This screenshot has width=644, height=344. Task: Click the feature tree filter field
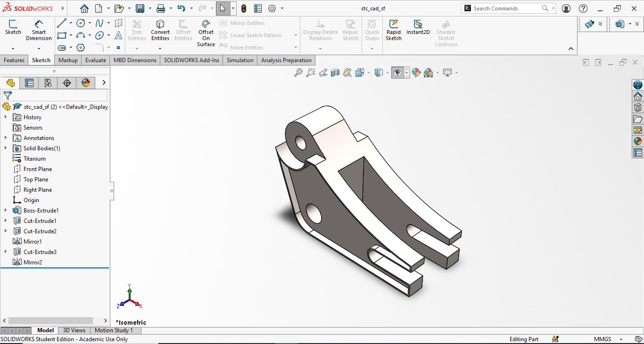pyautogui.click(x=55, y=95)
